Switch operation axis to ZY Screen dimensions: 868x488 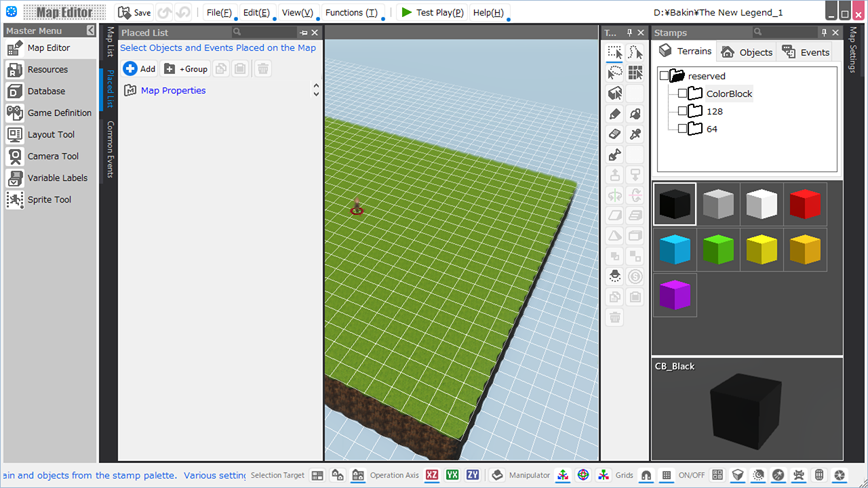pyautogui.click(x=473, y=475)
